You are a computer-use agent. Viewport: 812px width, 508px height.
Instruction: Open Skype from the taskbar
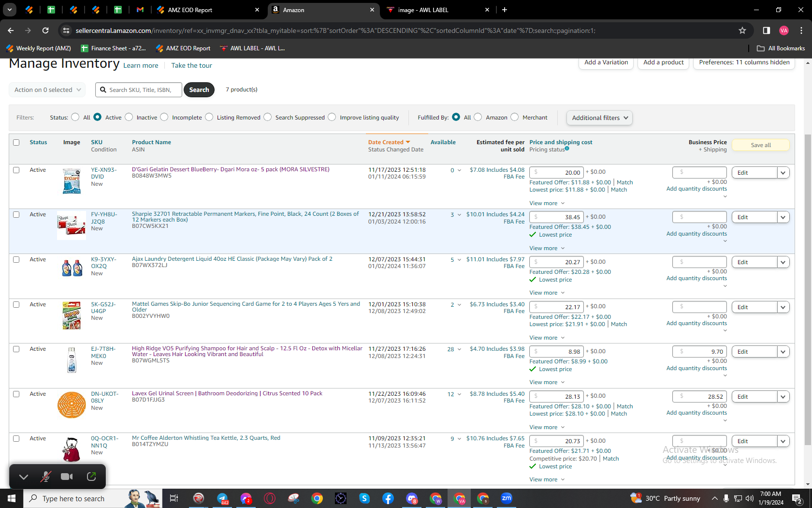[x=364, y=498]
